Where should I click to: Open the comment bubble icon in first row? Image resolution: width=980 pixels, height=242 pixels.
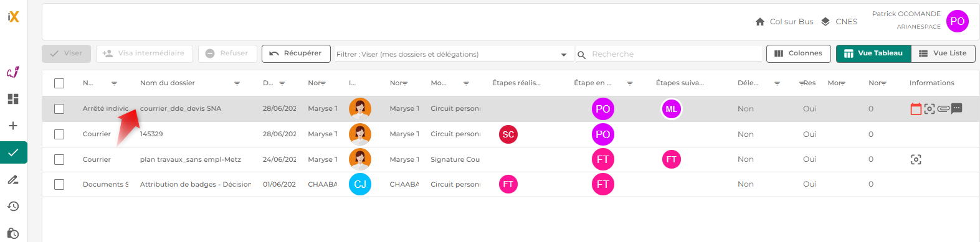click(x=957, y=108)
